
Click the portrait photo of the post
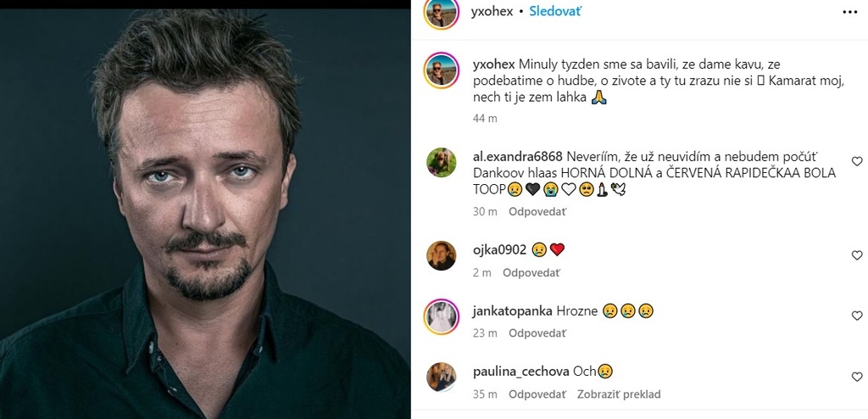pos(205,214)
